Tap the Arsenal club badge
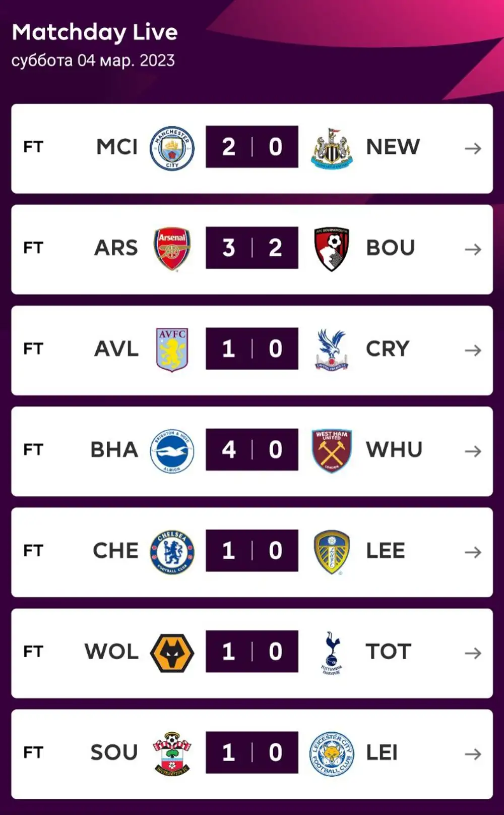 click(x=172, y=249)
